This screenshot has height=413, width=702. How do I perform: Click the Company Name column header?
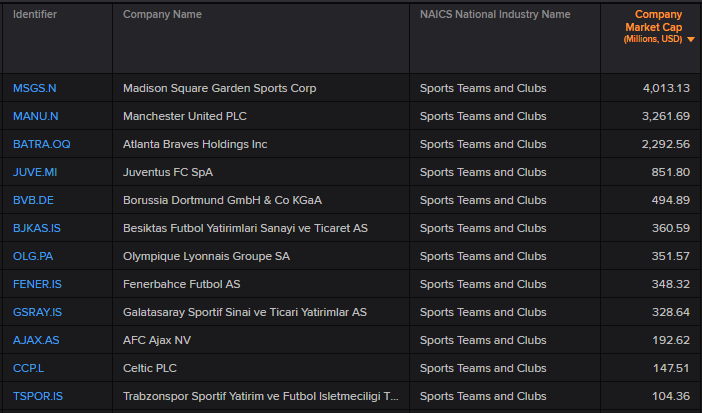162,14
